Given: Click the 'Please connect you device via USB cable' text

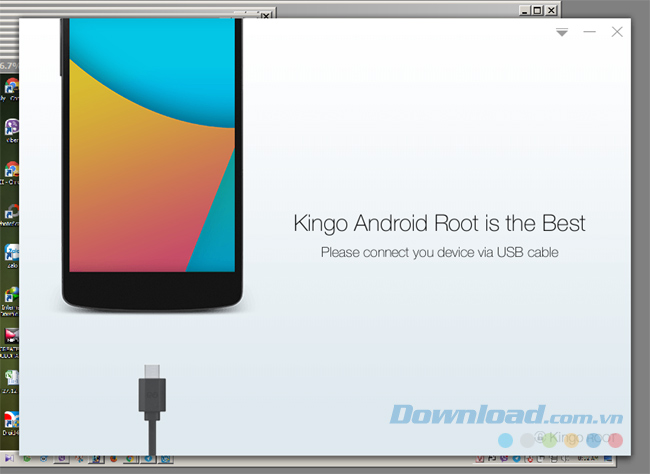Looking at the screenshot, I should pos(439,252).
